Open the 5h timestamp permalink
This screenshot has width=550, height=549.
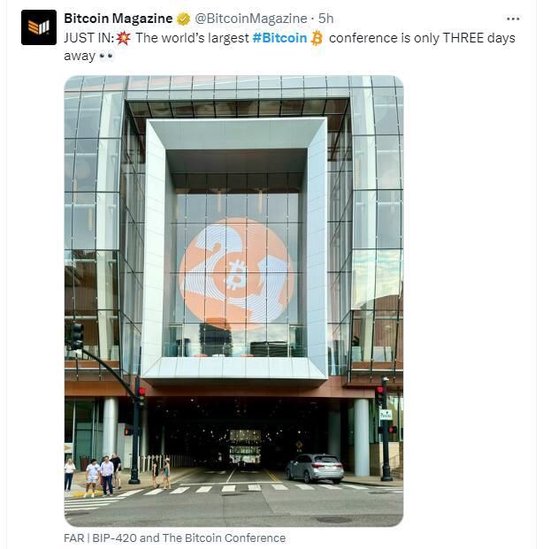[x=326, y=19]
